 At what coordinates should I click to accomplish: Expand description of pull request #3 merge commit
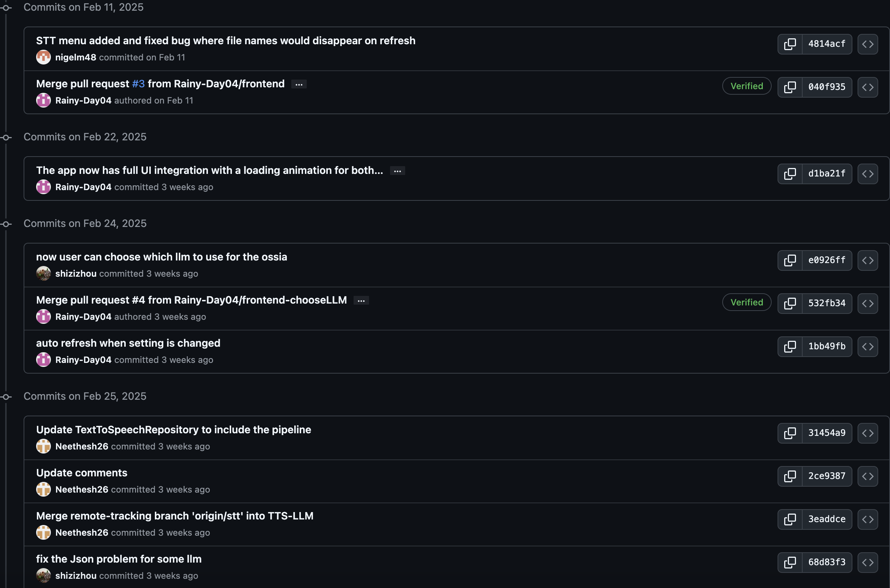(x=299, y=84)
